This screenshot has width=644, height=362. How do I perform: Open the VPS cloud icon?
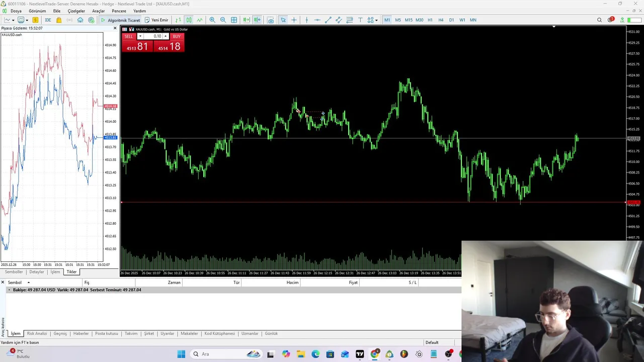click(80, 20)
